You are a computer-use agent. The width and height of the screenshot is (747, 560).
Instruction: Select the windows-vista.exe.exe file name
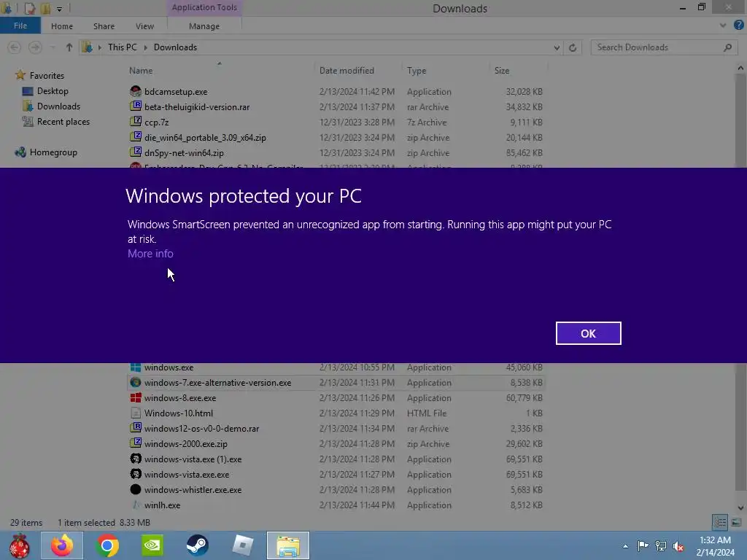(187, 475)
